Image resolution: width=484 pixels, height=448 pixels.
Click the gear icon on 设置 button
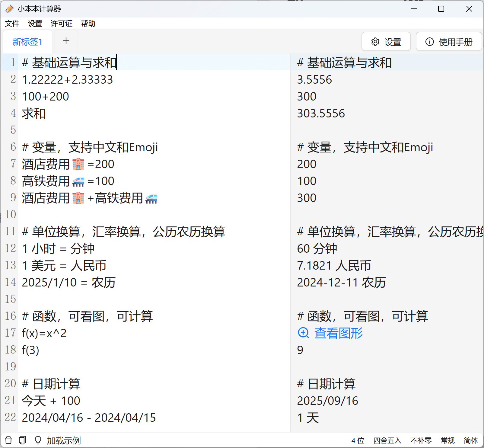tap(375, 42)
